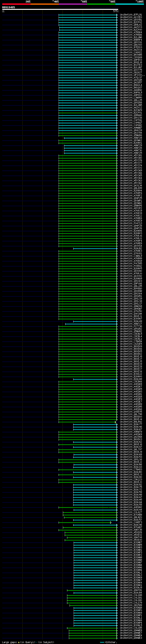The width and height of the screenshot is (146, 644).
Task: Select the UniRef100_A4ZVI4 label
Action: [x=131, y=50]
